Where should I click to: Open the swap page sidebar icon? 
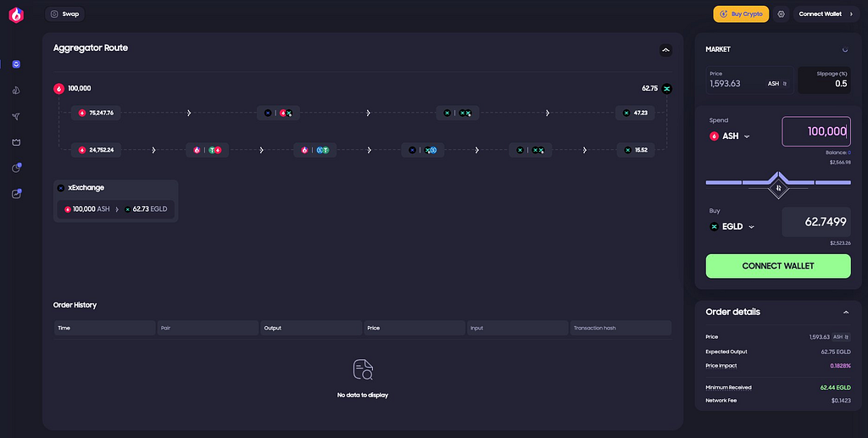[16, 64]
